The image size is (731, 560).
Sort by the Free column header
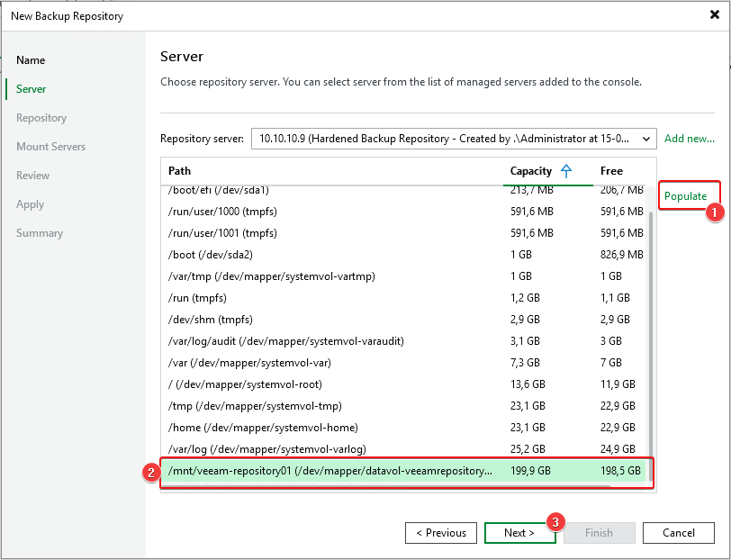pyautogui.click(x=611, y=171)
